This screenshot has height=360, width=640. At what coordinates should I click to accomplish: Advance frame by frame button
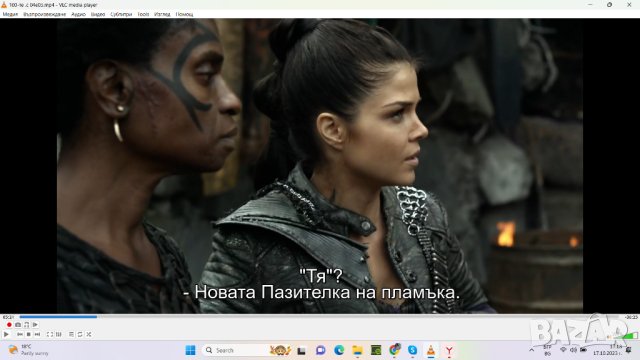click(x=35, y=325)
